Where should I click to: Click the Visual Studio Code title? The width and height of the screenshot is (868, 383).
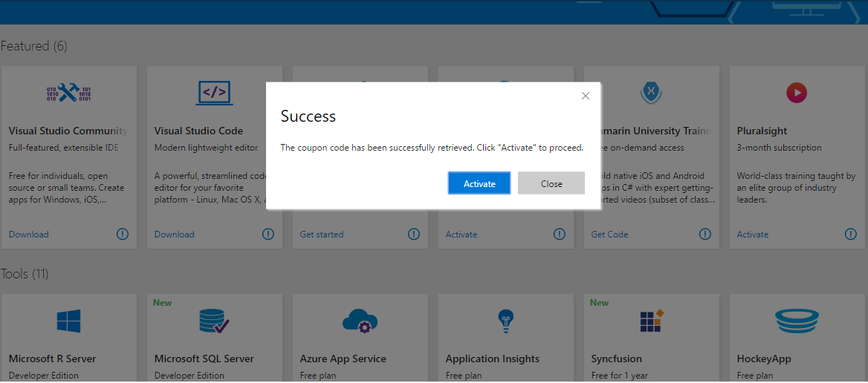[198, 131]
